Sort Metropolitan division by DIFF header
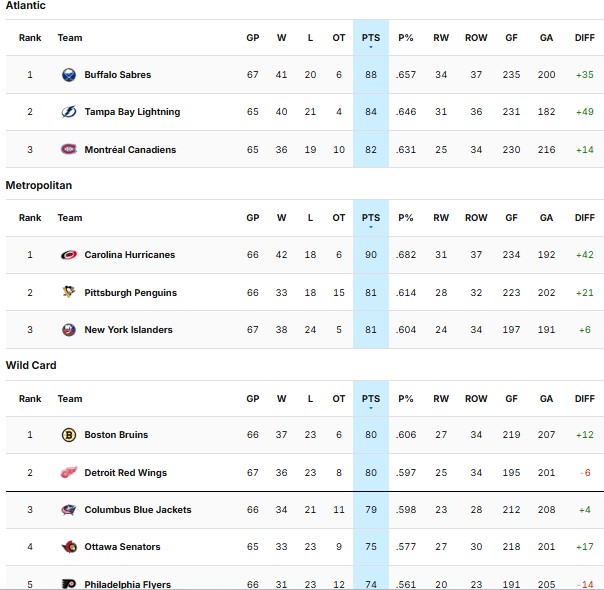Screen dimensions: 604x590 584,218
